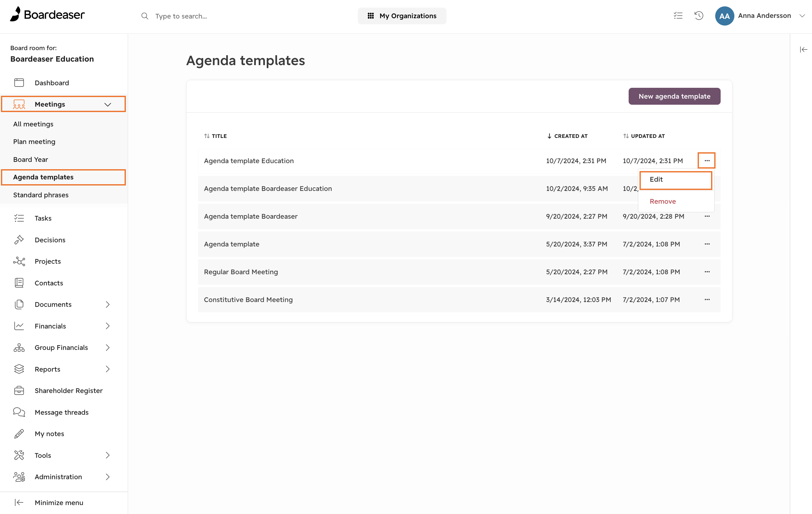Expand the Financials submenu chevron
Screen dimensions: 812x514
click(x=108, y=326)
